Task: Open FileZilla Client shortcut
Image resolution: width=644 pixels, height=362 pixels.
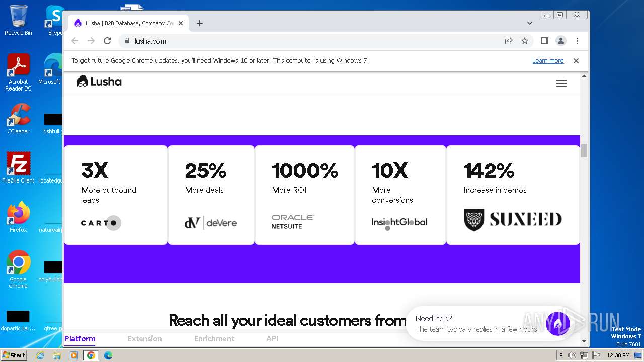Action: (18, 168)
